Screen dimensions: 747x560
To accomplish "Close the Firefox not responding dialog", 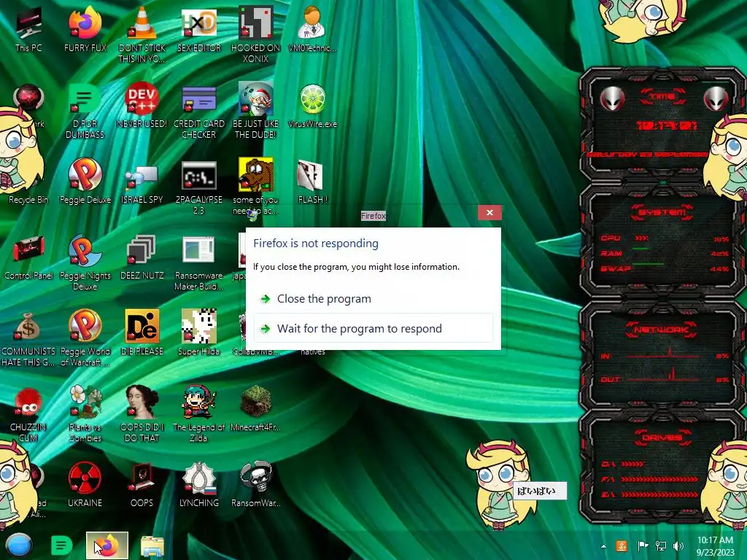I will click(x=489, y=213).
